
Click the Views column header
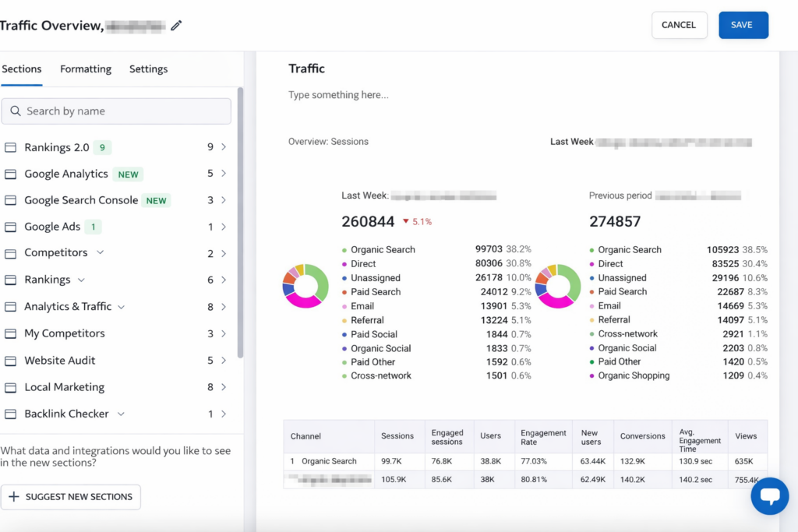[x=746, y=436]
